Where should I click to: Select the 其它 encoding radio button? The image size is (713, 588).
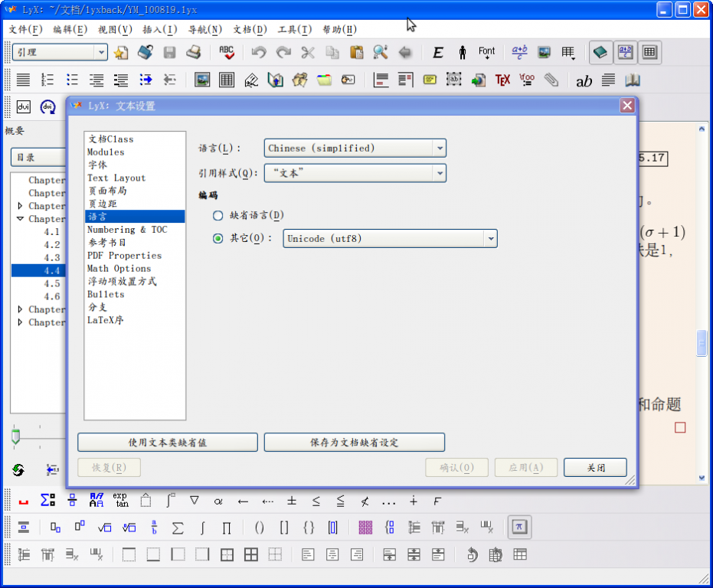coord(218,238)
